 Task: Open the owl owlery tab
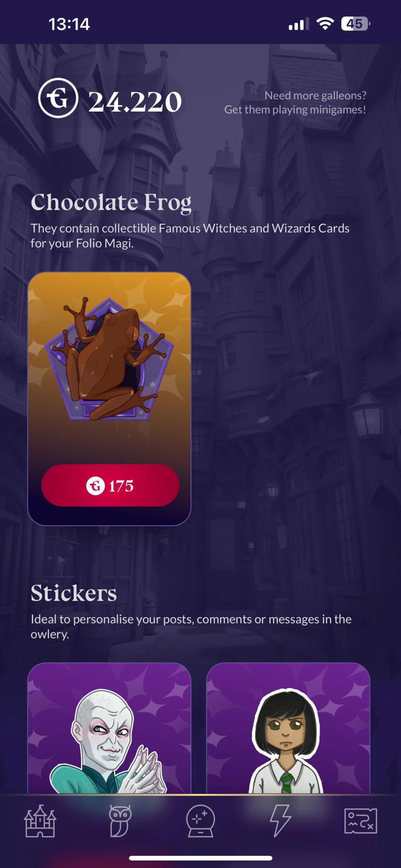[120, 821]
